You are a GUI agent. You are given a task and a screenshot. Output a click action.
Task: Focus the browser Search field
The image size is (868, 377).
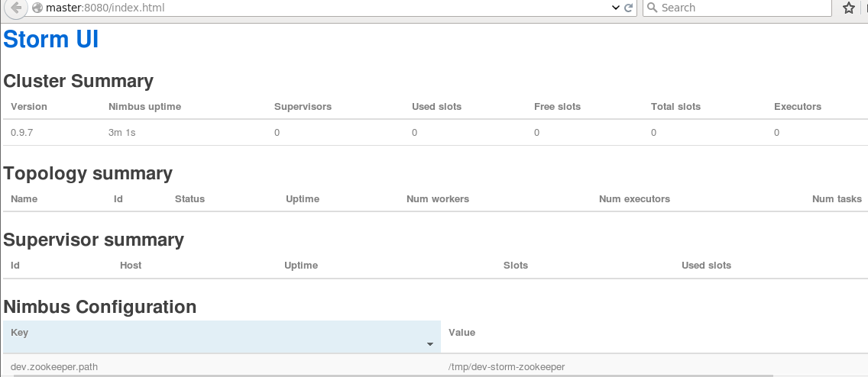[x=737, y=8]
